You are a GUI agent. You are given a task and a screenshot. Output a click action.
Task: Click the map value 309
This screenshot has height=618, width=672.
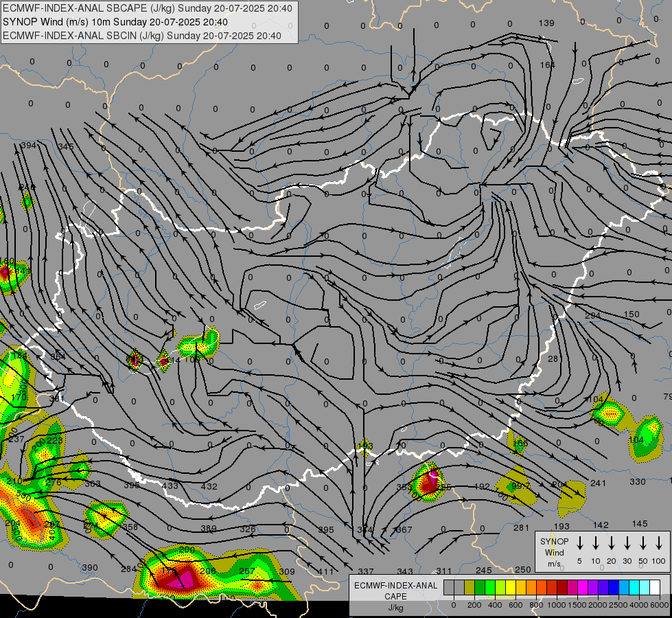click(287, 571)
